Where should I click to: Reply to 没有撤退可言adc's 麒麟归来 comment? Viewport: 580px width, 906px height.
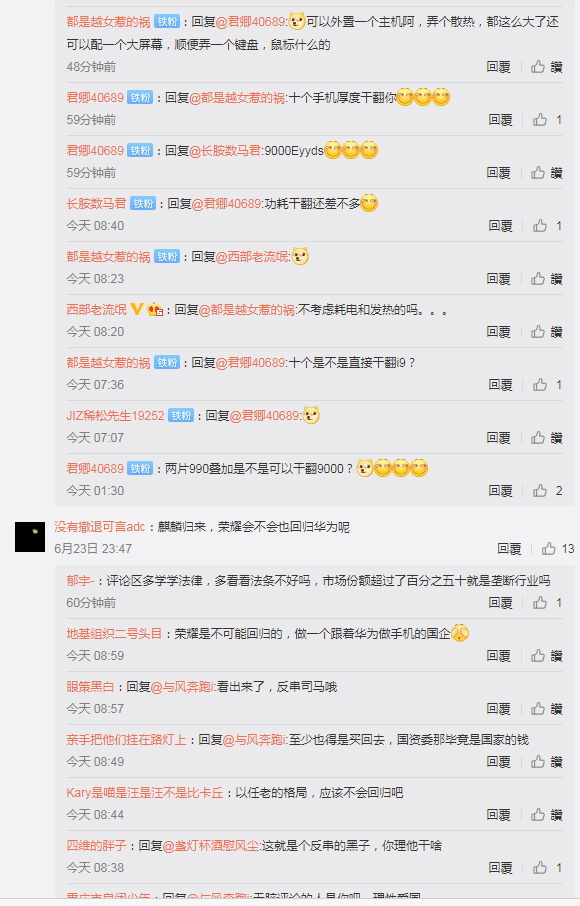pyautogui.click(x=509, y=549)
